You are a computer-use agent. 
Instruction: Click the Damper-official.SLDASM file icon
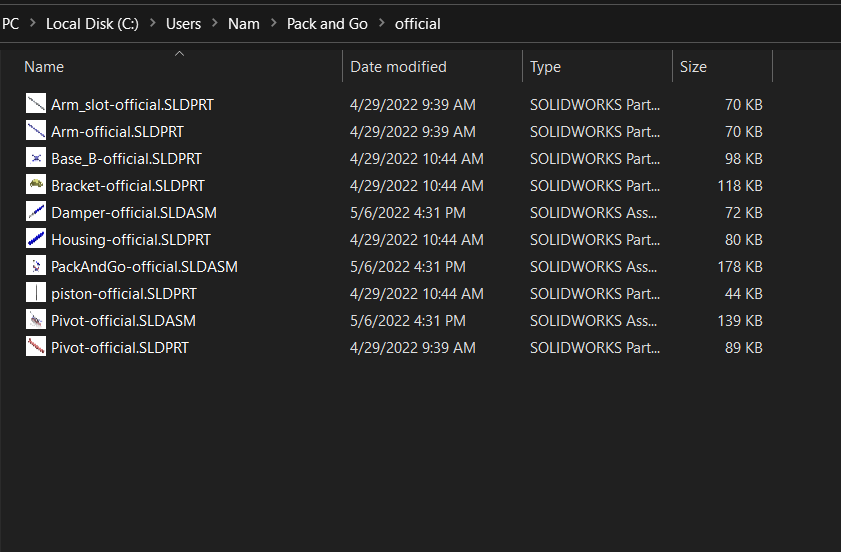tap(36, 211)
